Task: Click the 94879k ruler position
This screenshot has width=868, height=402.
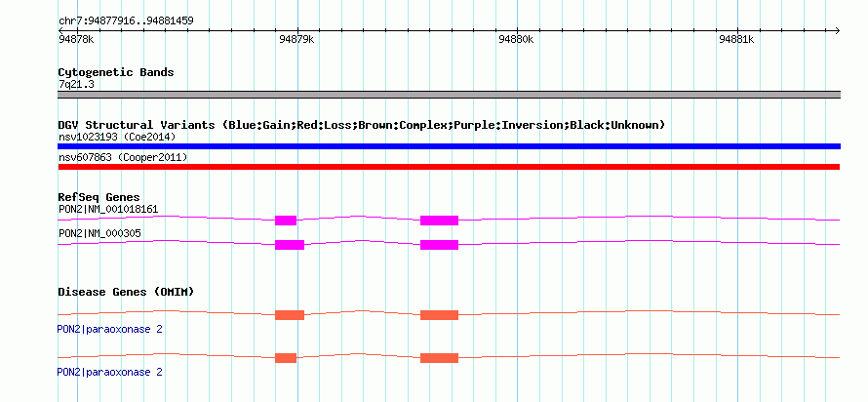Action: [296, 39]
